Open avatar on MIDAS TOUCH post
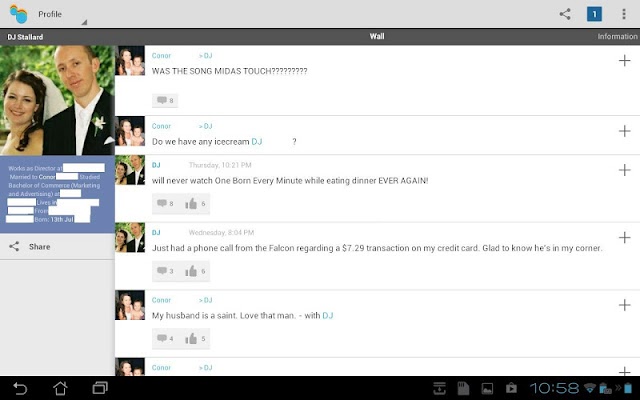 pyautogui.click(x=130, y=60)
